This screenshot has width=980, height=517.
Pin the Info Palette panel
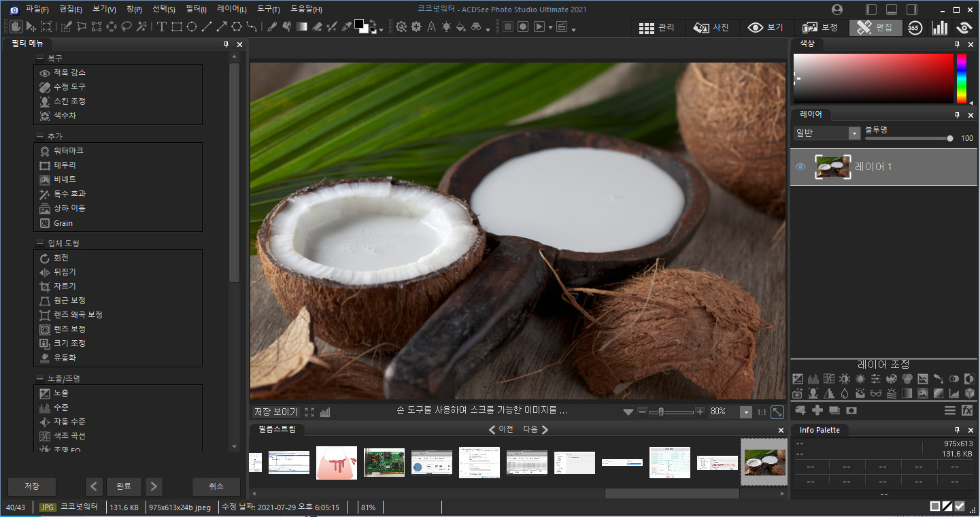click(957, 431)
